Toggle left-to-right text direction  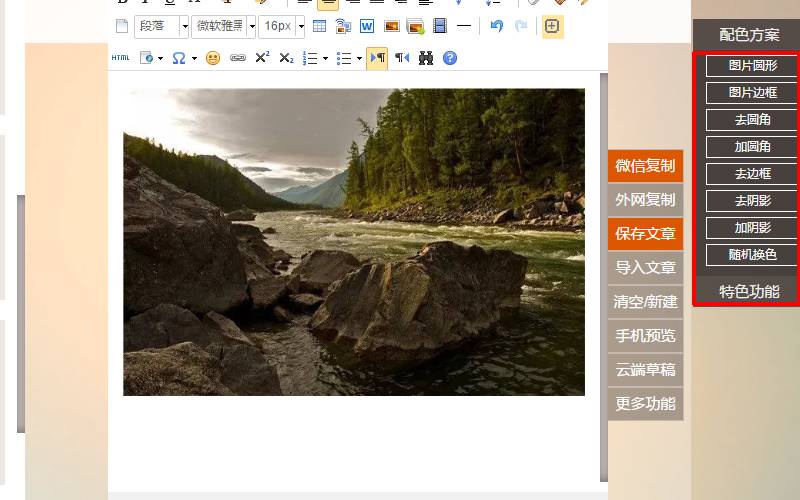coord(377,58)
